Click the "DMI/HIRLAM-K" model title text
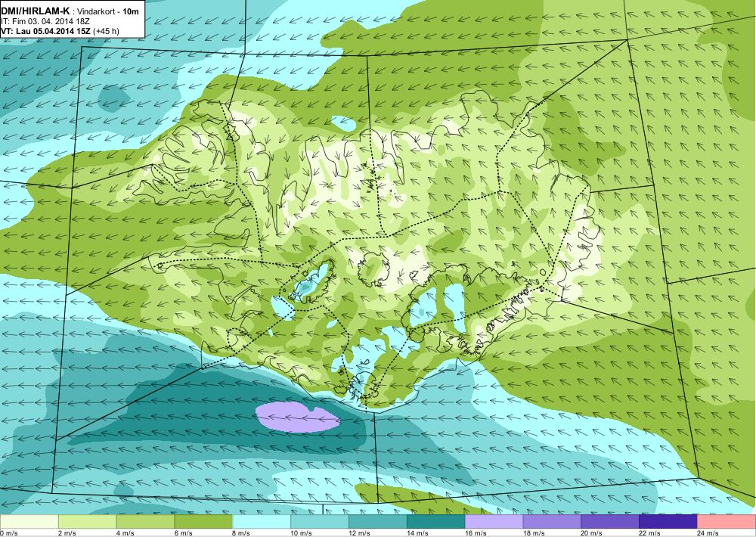756x537 pixels. tap(36, 11)
